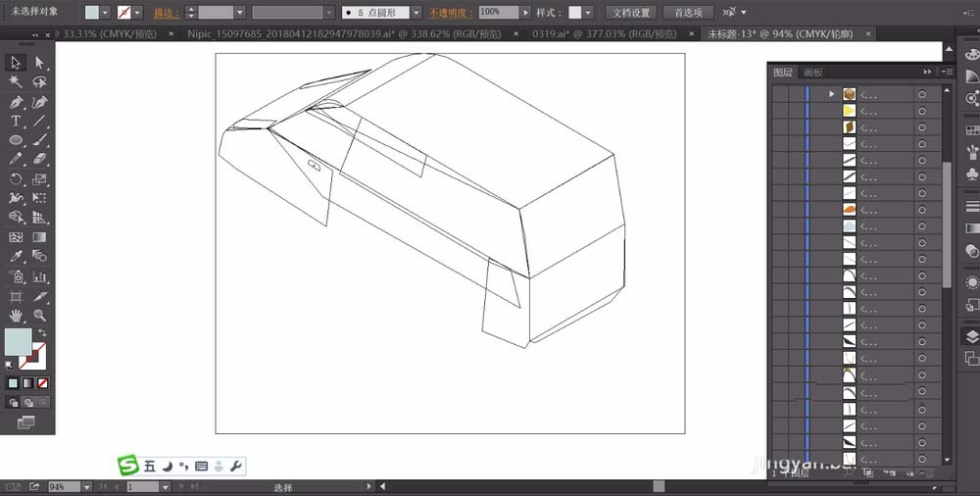Swap fill and stroke colors
The width and height of the screenshot is (980, 496).
(x=42, y=332)
